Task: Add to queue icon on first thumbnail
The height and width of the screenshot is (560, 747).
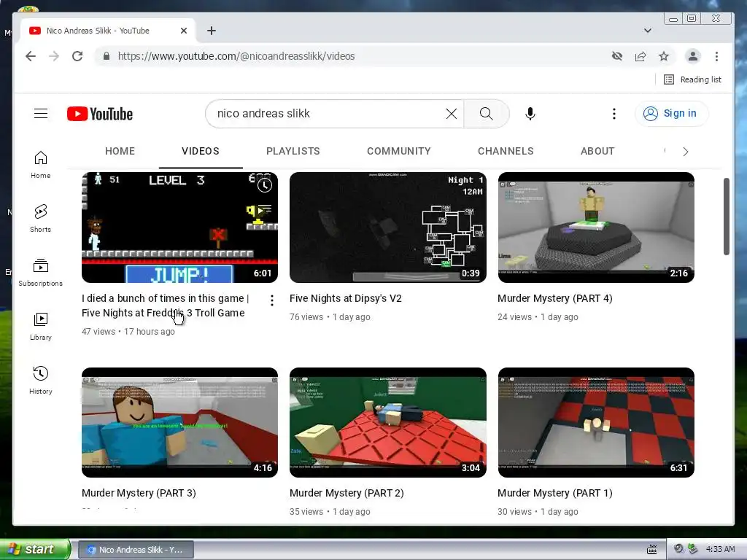Action: [265, 209]
